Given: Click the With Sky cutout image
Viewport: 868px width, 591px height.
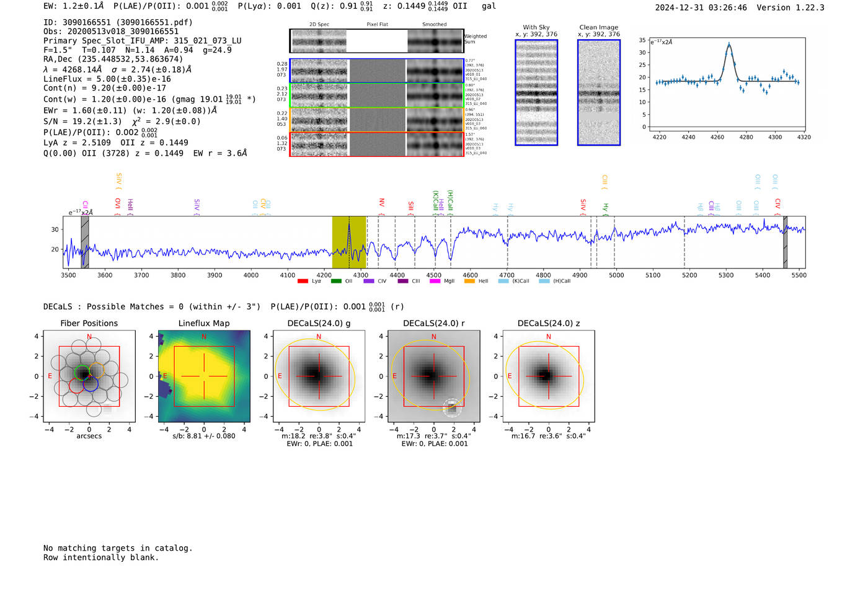Looking at the screenshot, I should click(x=536, y=92).
